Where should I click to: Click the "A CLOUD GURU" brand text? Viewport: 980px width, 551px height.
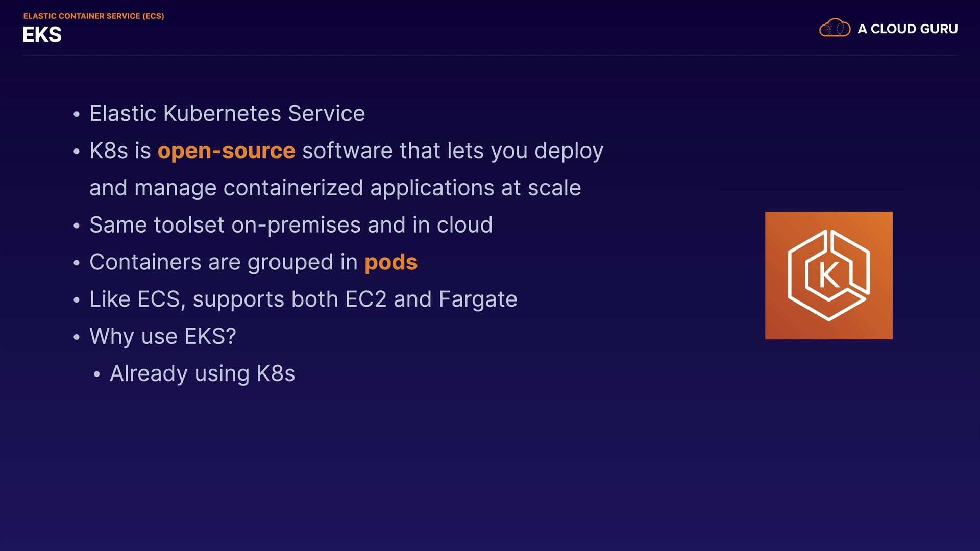coord(908,29)
